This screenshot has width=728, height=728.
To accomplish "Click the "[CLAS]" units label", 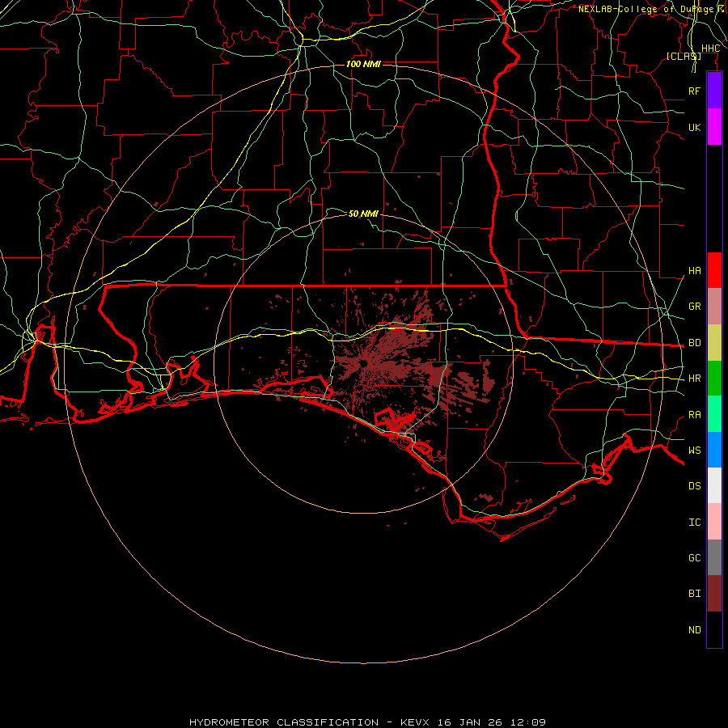I will [x=684, y=56].
